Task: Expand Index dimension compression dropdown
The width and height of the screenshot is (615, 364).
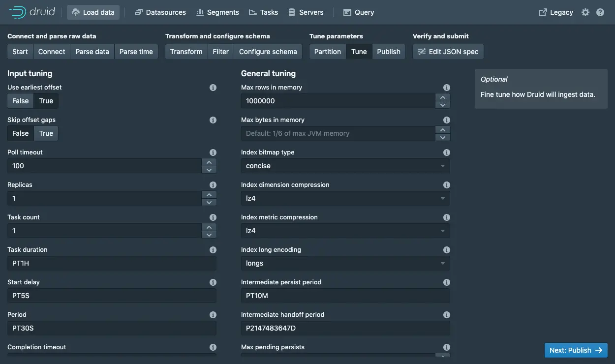Action: [x=345, y=198]
